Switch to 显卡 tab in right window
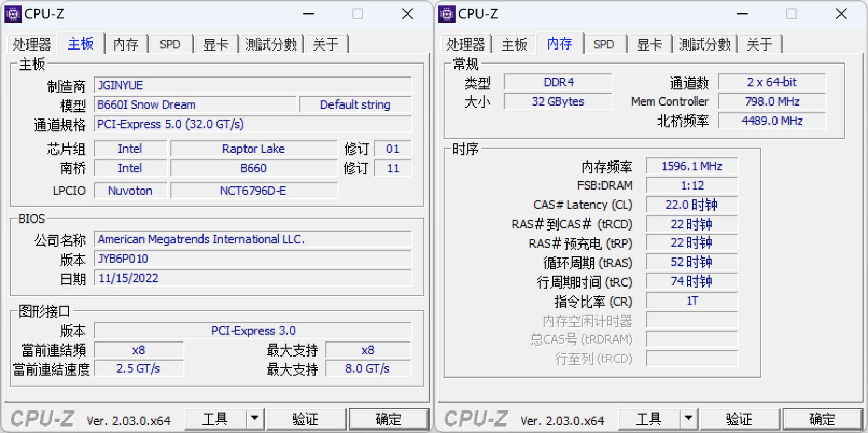 coord(649,44)
